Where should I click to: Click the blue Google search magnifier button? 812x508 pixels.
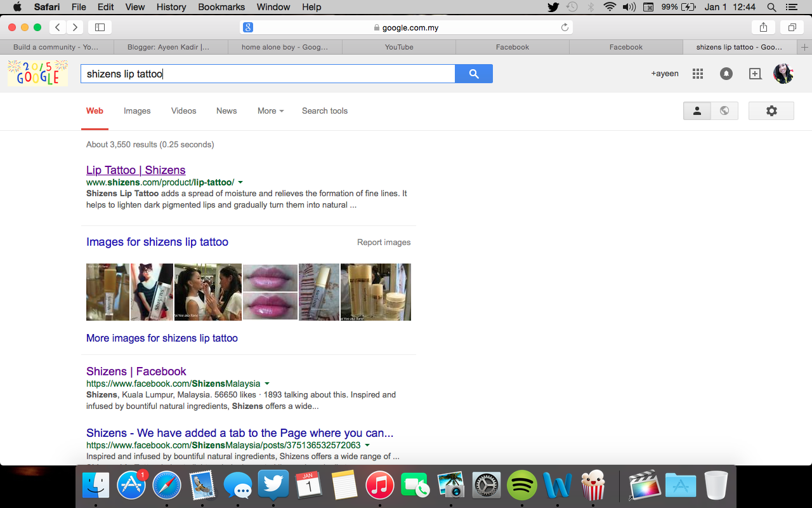474,74
